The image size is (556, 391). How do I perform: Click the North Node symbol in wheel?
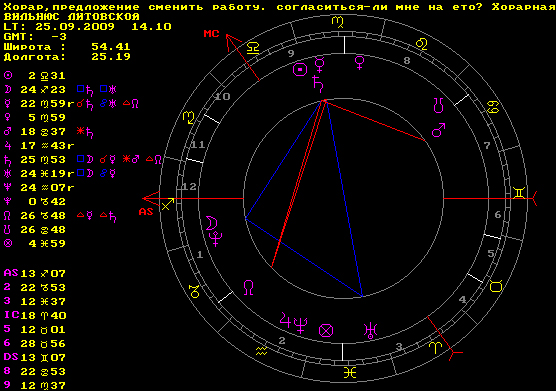[x=249, y=288]
